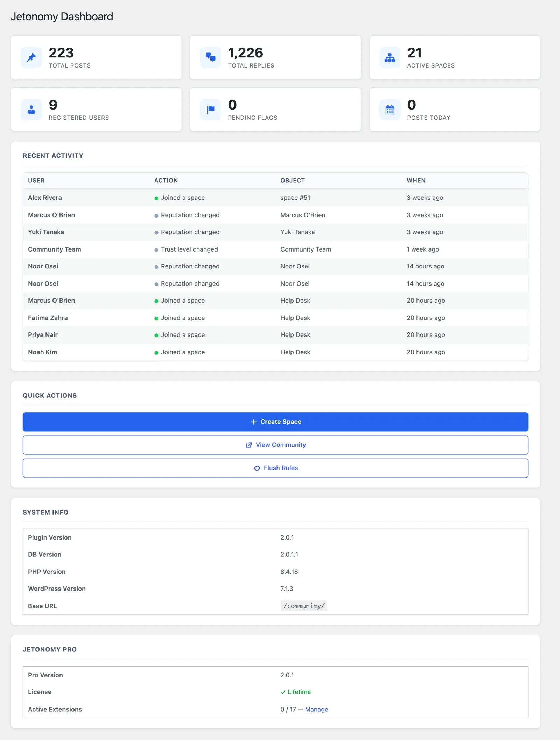Image resolution: width=560 pixels, height=740 pixels.
Task: Click the PHP Version value 8.4.18
Action: tap(289, 572)
